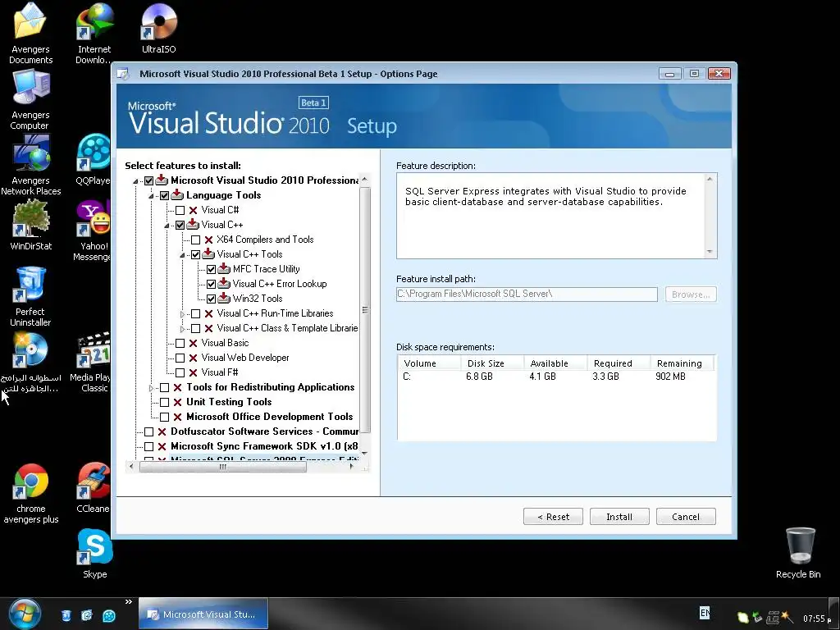Collapse the Language Tools tree node
840x630 pixels.
pyautogui.click(x=151, y=196)
